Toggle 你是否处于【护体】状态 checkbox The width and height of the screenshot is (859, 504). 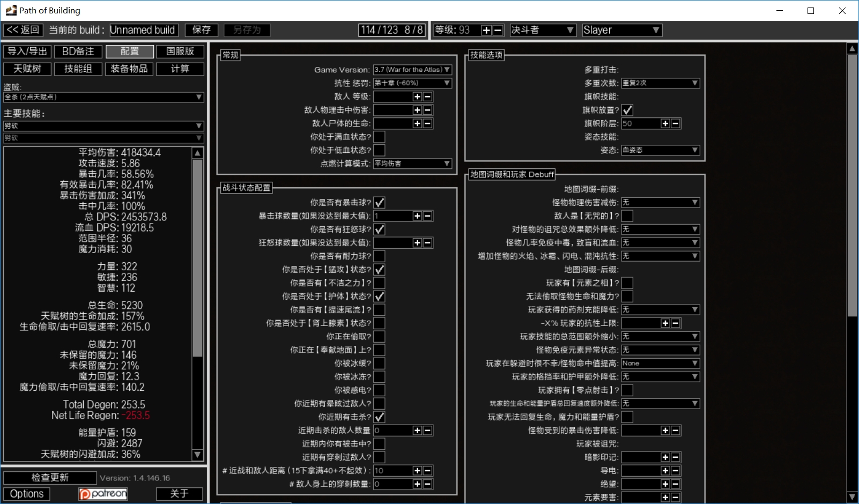[379, 297]
